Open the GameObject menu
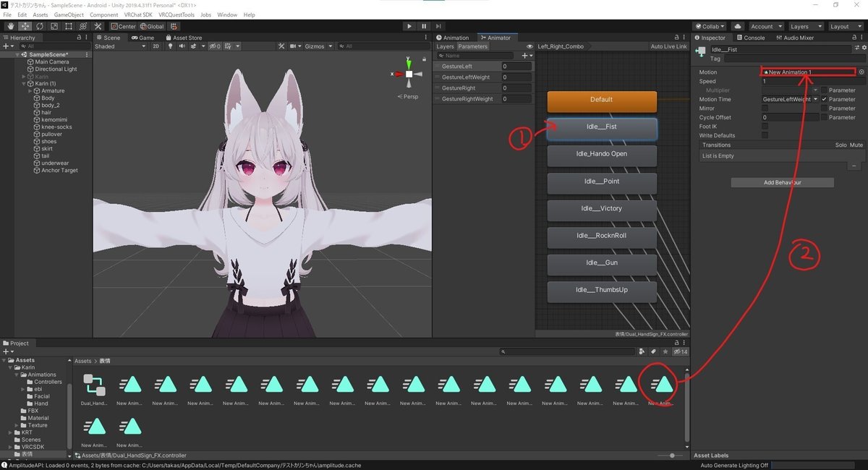 click(x=70, y=14)
